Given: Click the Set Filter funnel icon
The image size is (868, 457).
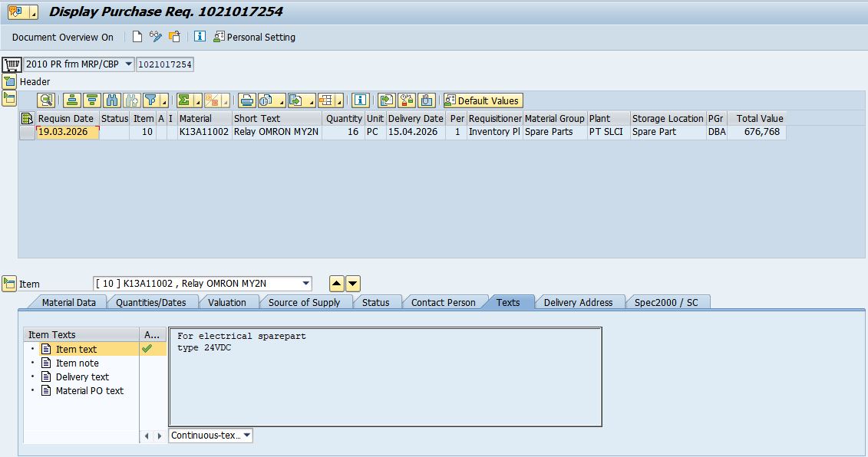Looking at the screenshot, I should coord(150,100).
